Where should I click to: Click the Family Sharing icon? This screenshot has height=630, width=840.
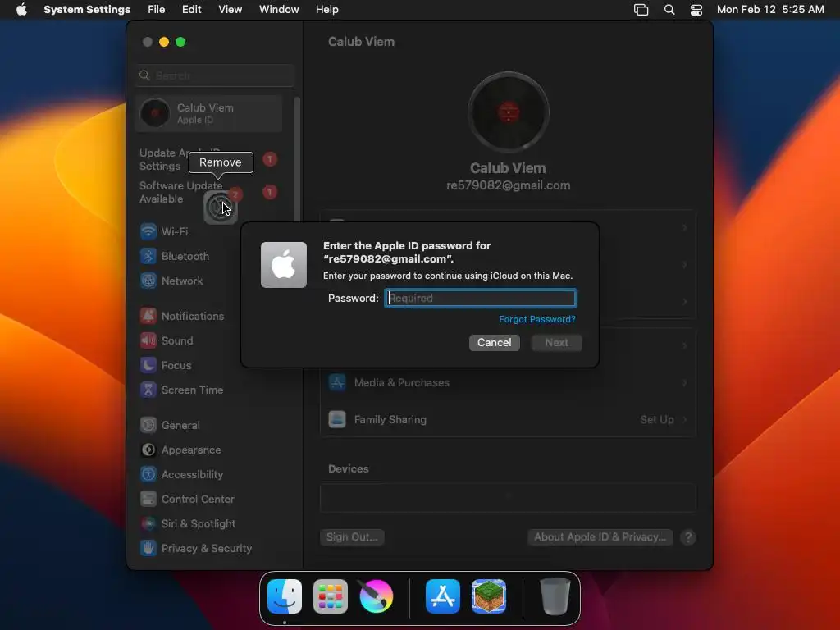pyautogui.click(x=337, y=419)
